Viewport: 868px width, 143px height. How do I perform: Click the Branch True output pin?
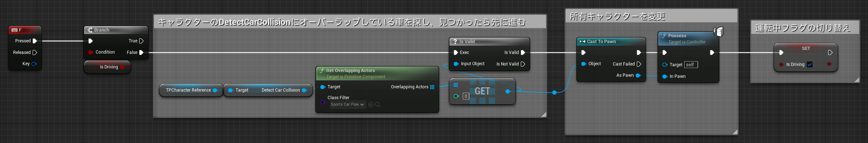point(141,41)
